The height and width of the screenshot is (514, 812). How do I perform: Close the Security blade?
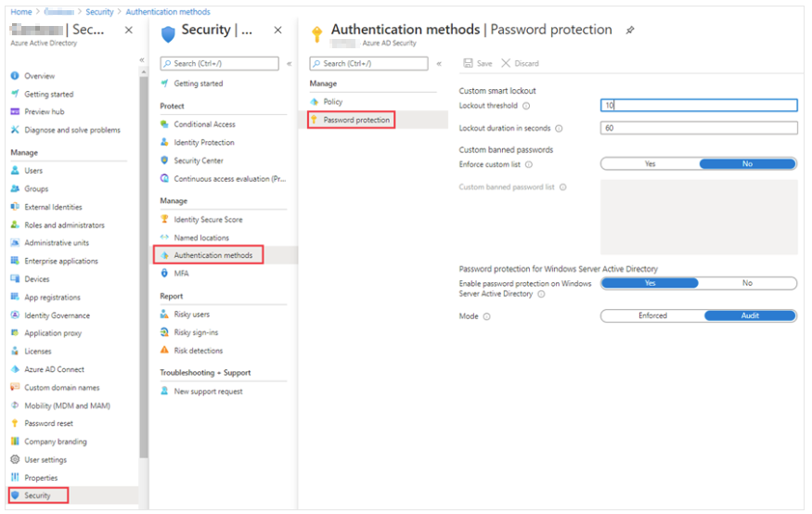pos(277,31)
